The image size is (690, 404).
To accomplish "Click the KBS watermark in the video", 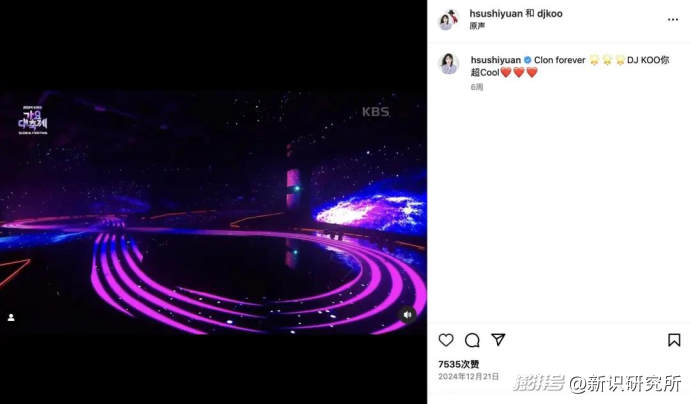I will (375, 112).
